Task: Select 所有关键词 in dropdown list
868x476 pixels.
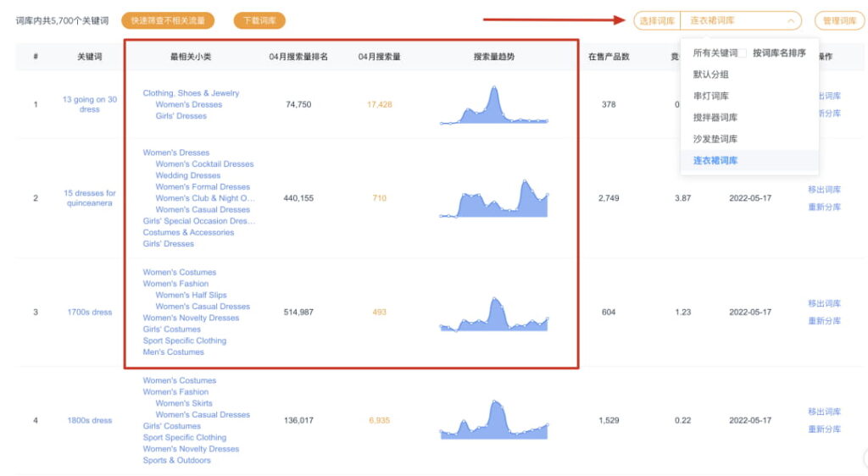Action: point(715,53)
